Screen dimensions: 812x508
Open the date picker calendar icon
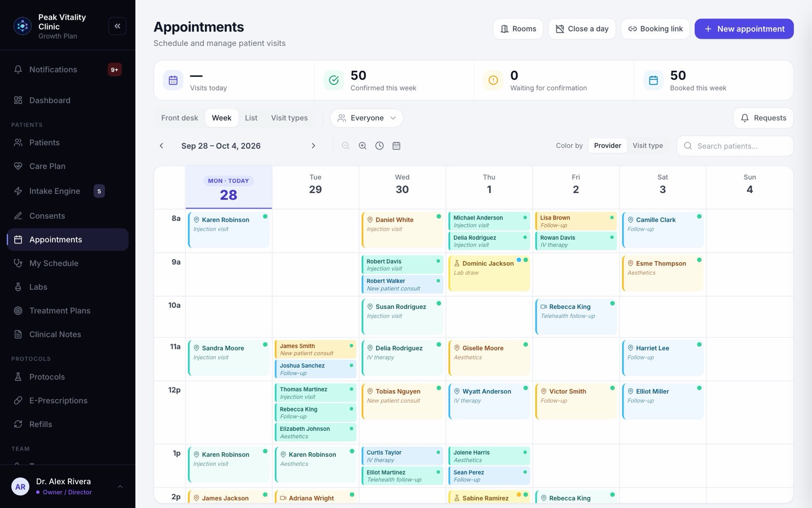(x=396, y=146)
